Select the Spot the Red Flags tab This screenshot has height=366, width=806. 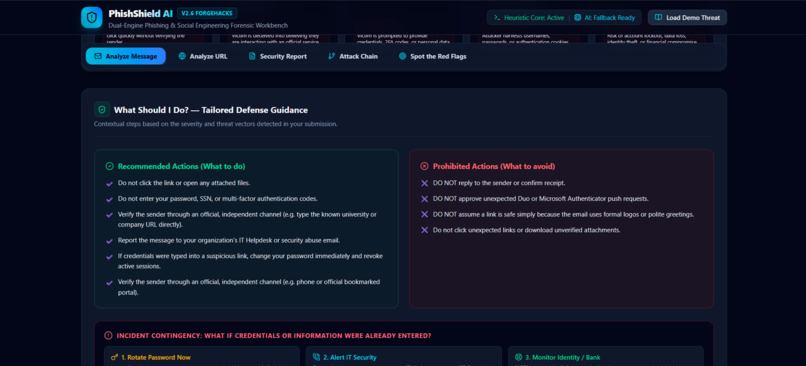(432, 56)
